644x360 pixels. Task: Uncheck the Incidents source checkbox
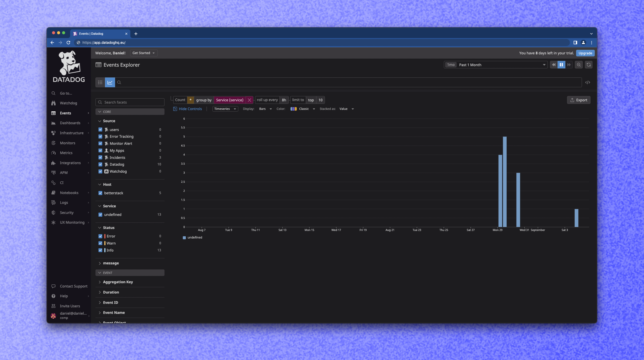(100, 157)
